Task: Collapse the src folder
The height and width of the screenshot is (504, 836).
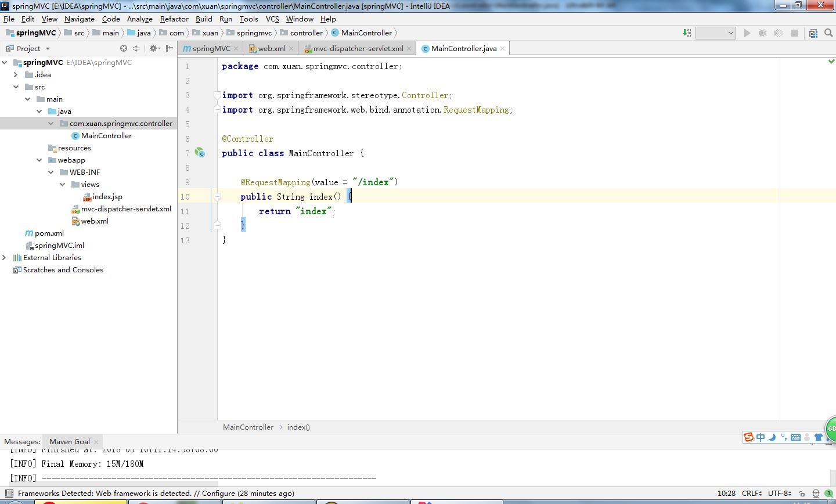Action: coord(16,87)
